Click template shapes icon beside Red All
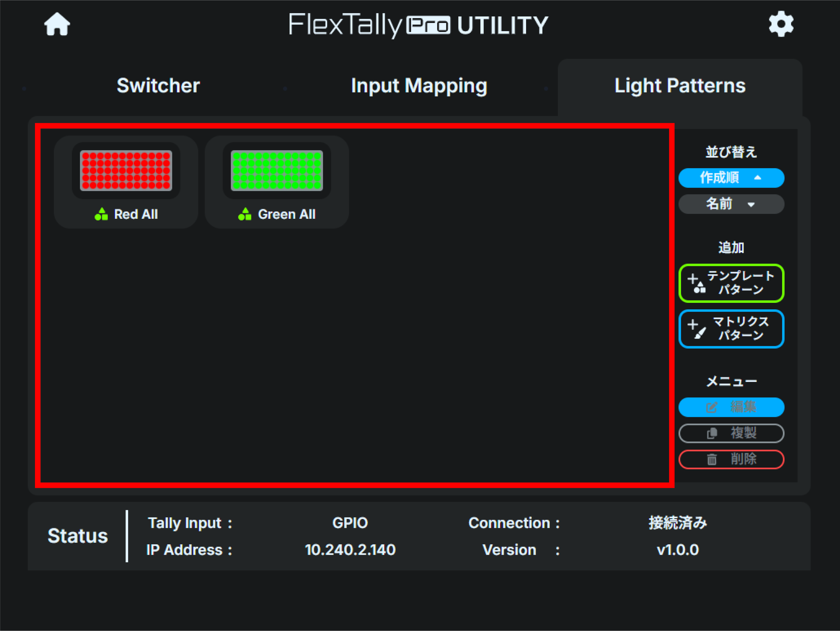 [x=101, y=214]
